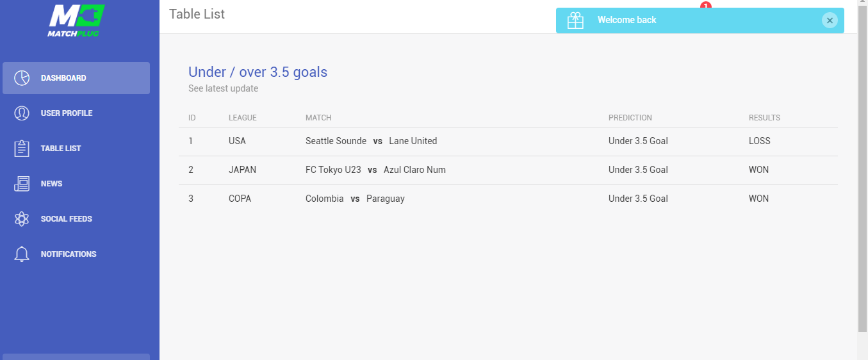Click the gift icon in welcome banner
868x360 pixels.
[575, 20]
